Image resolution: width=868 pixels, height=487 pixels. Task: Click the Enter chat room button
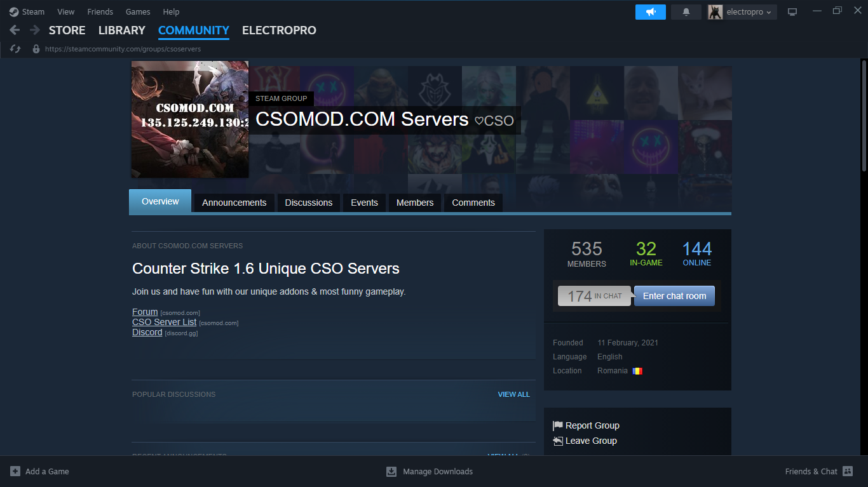point(674,296)
